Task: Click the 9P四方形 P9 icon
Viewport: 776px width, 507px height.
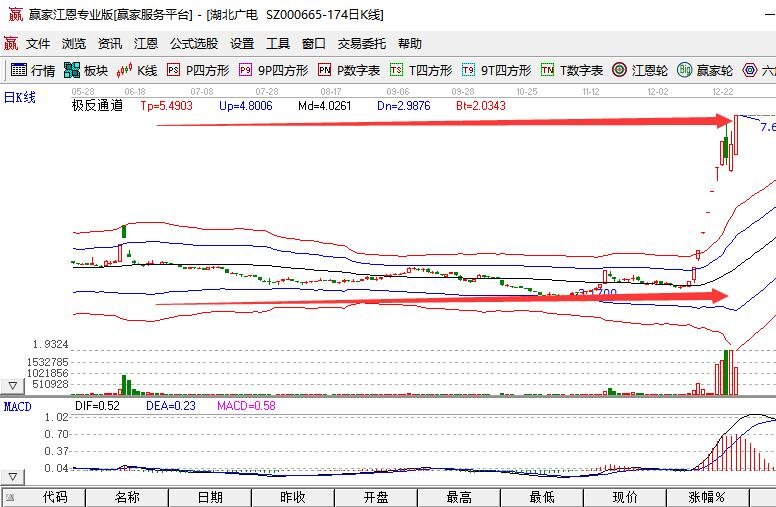Action: click(x=245, y=70)
